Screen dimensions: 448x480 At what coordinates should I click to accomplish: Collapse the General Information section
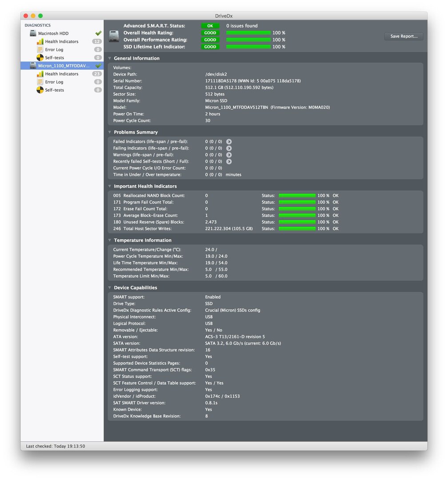tap(110, 58)
